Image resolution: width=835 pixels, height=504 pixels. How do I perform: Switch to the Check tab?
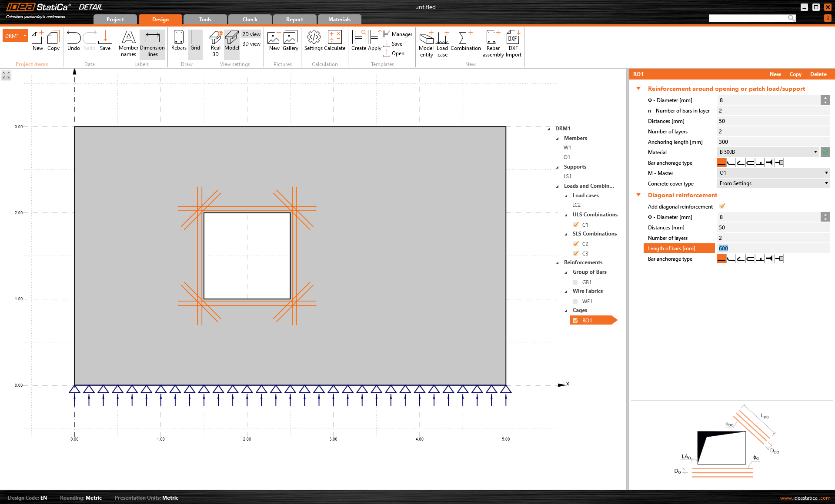tap(249, 19)
